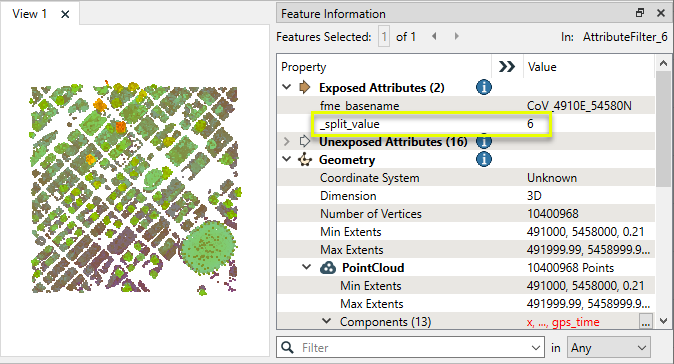Image resolution: width=674 pixels, height=364 pixels.
Task: Click the AttributeFilter_6 source label
Action: [x=625, y=37]
